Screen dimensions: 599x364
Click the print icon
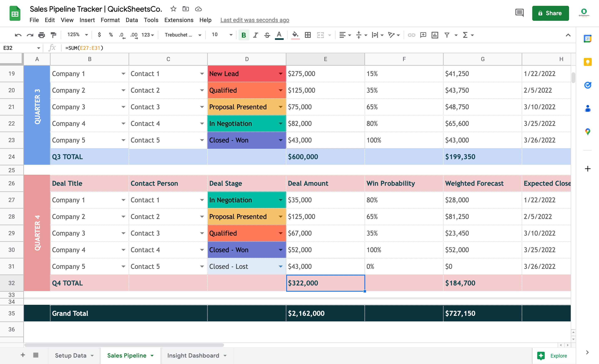coord(42,35)
